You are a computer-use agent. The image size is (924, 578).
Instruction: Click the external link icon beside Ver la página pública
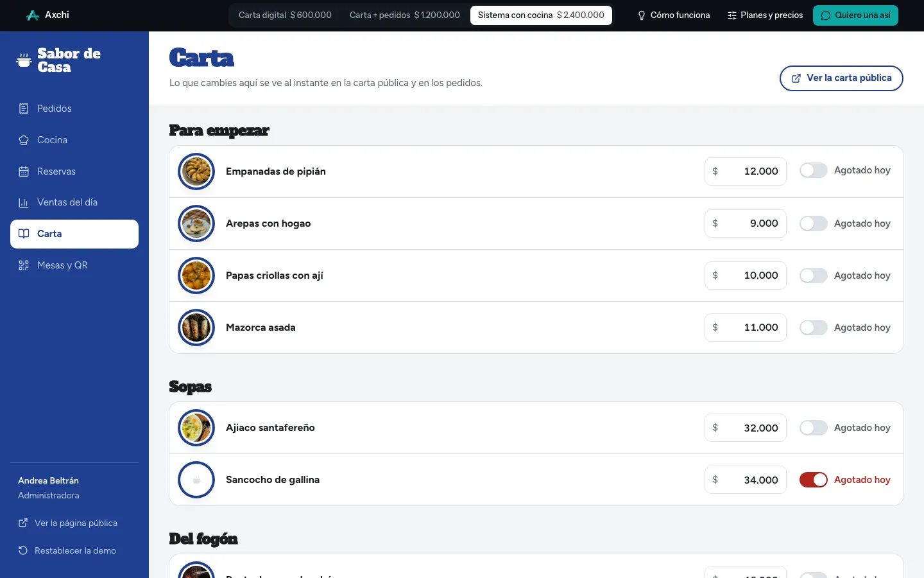[23, 523]
